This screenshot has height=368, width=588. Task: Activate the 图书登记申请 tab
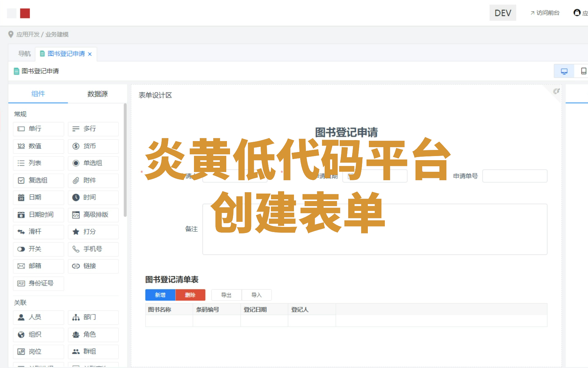(66, 54)
